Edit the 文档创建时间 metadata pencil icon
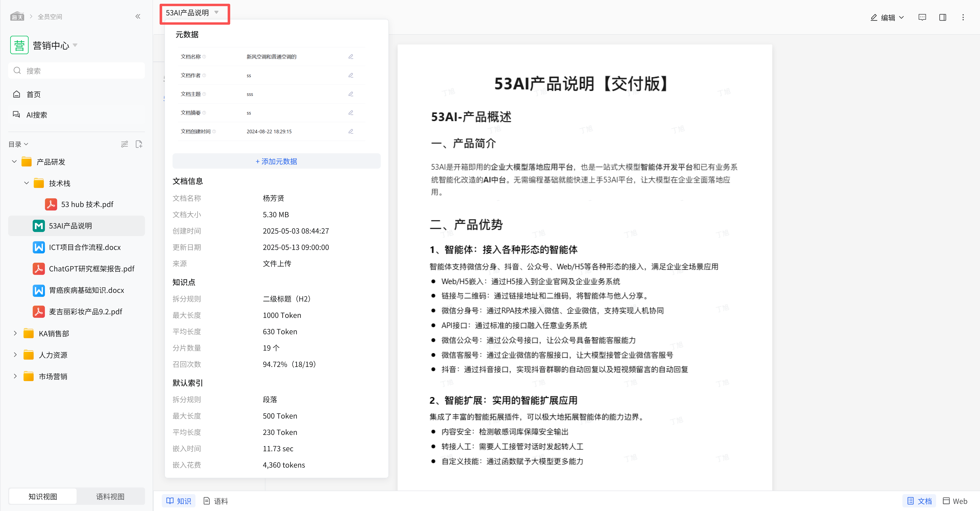 (351, 131)
